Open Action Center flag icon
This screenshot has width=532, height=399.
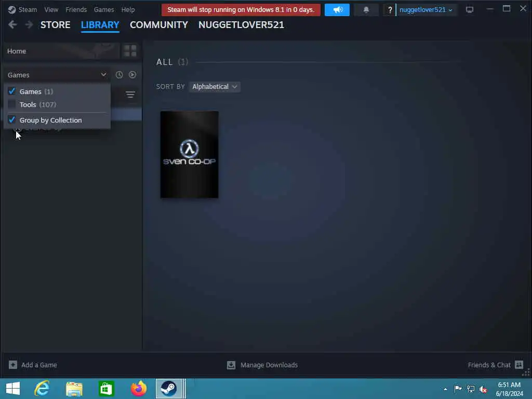pos(458,389)
